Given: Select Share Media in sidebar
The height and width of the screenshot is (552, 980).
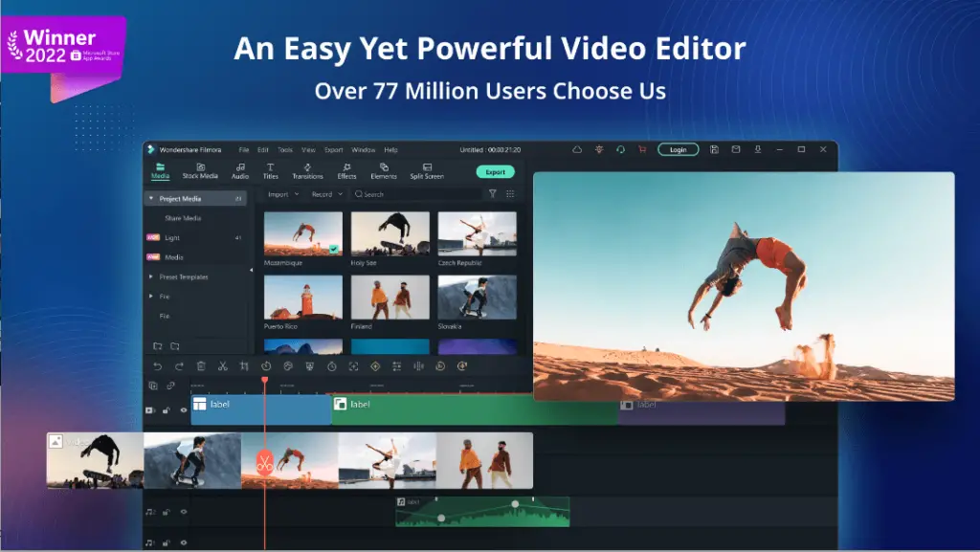Looking at the screenshot, I should pyautogui.click(x=183, y=218).
